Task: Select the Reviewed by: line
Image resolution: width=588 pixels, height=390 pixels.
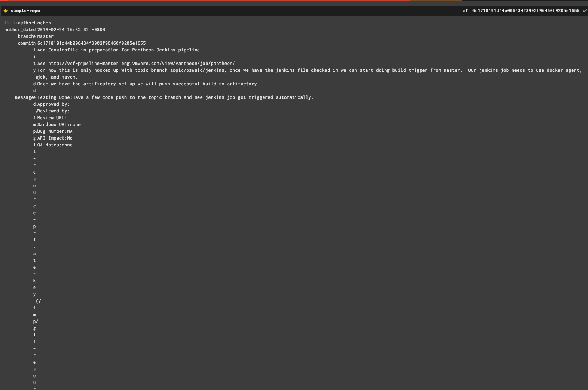Action: 53,111
